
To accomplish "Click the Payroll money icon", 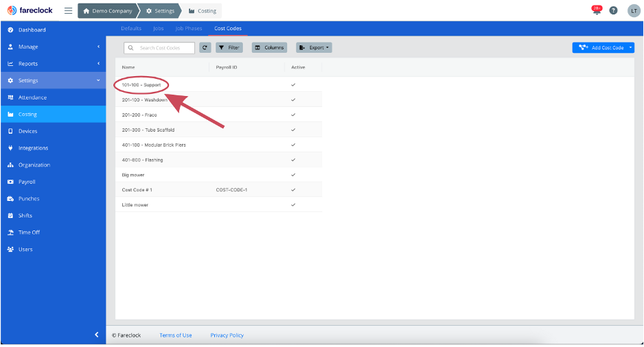I will pyautogui.click(x=11, y=182).
